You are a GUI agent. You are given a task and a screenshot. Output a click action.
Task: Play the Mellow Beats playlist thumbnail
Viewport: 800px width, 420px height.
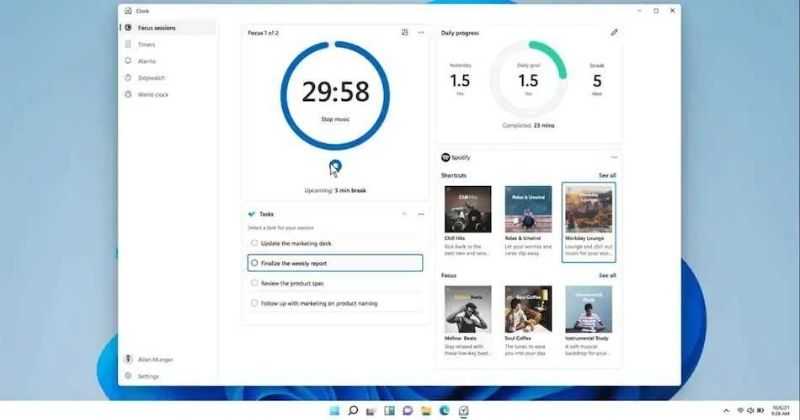tap(468, 309)
